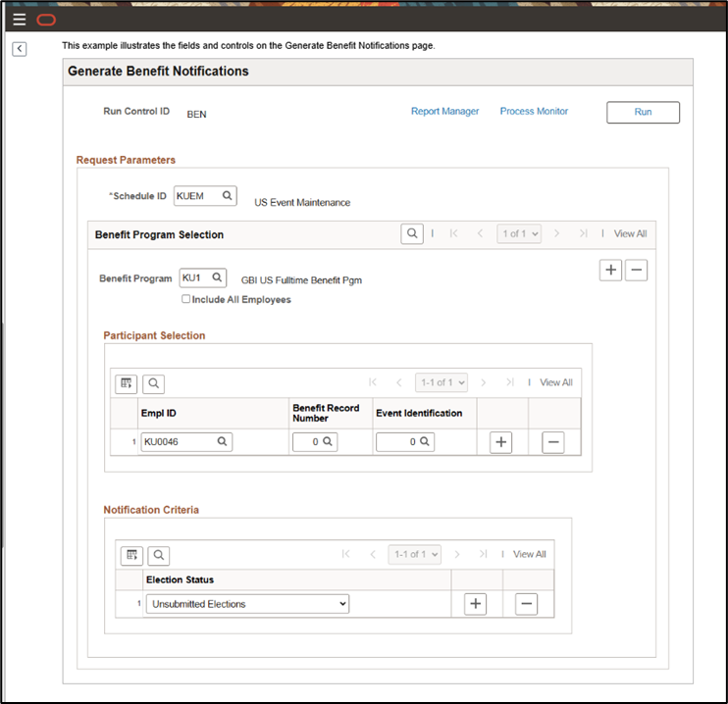Open the Process Monitor link
728x704 pixels.
534,112
